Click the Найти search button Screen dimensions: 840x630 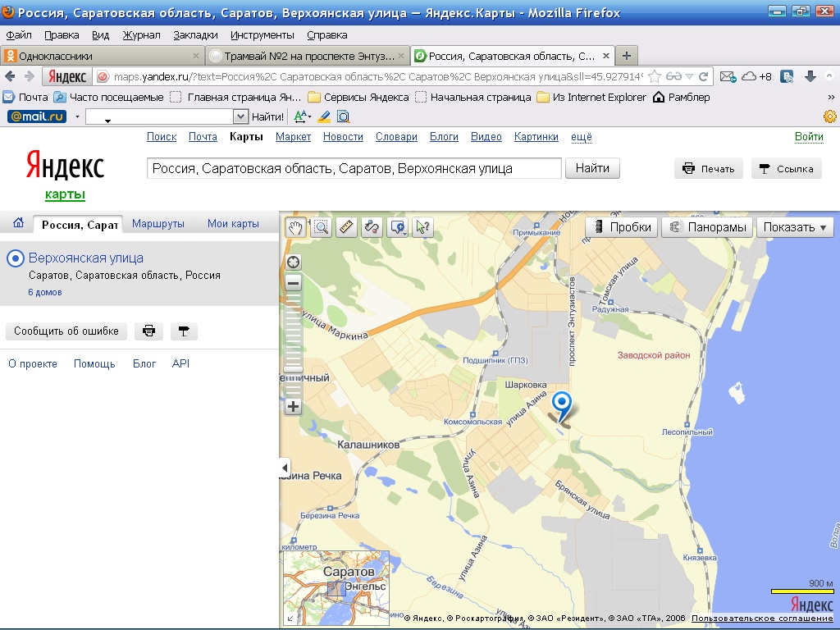592,168
